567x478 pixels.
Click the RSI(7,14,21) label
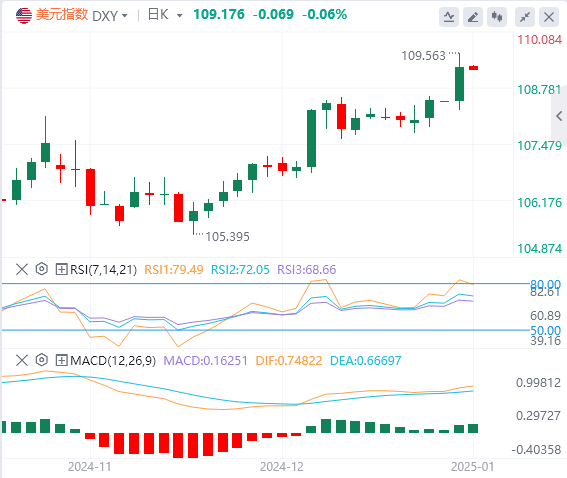click(103, 270)
